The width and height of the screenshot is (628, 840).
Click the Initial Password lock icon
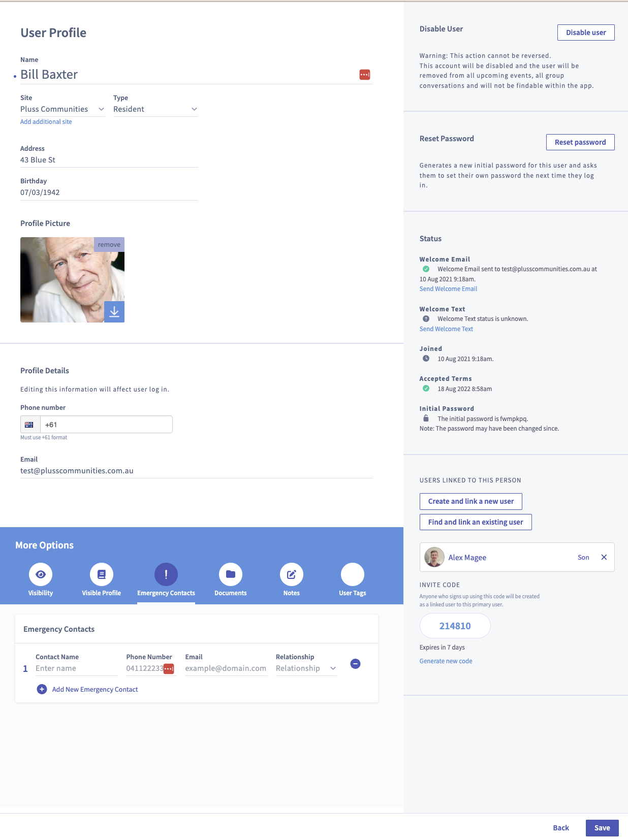pos(426,418)
